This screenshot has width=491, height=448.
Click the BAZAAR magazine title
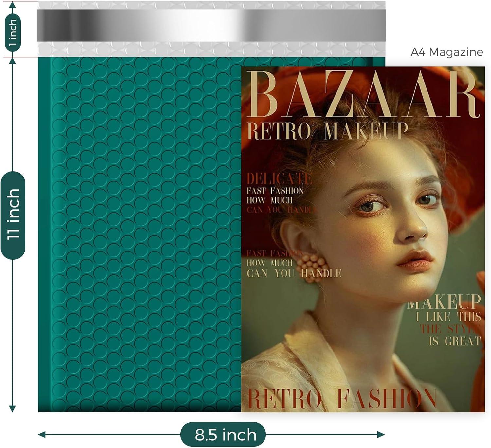pos(362,95)
